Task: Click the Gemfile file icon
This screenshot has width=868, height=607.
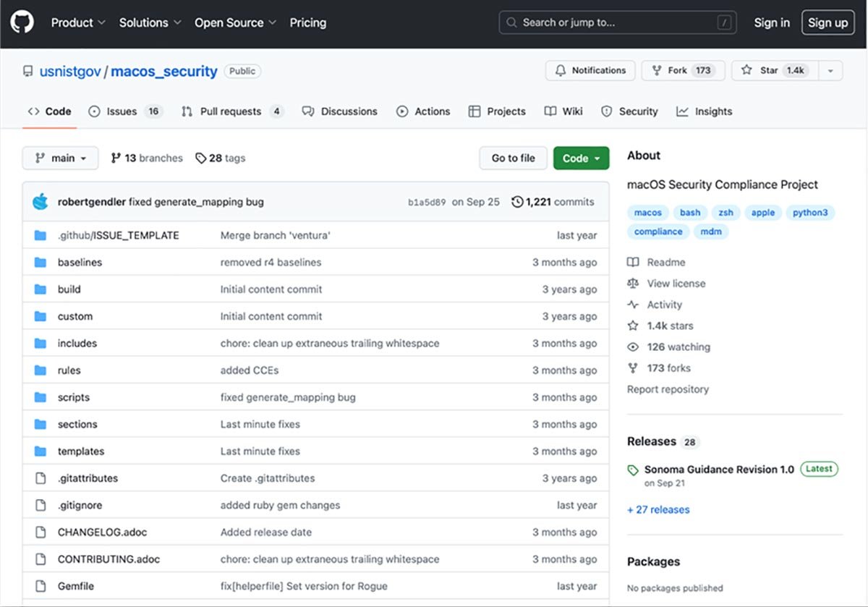Action: pyautogui.click(x=40, y=586)
